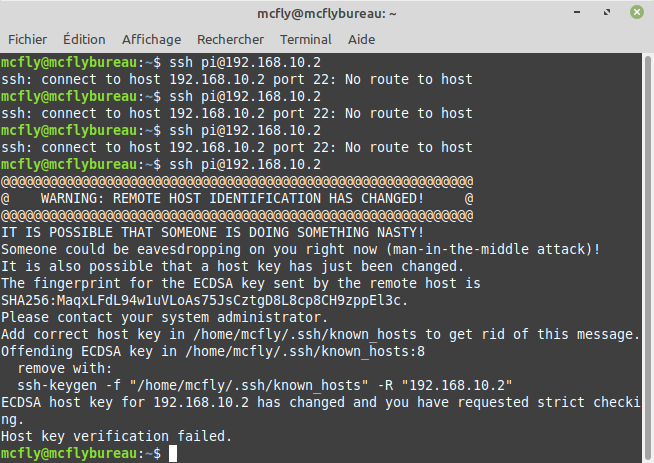Image resolution: width=654 pixels, height=463 pixels.
Task: Click the WARNING remote host identification line
Action: [x=237, y=199]
